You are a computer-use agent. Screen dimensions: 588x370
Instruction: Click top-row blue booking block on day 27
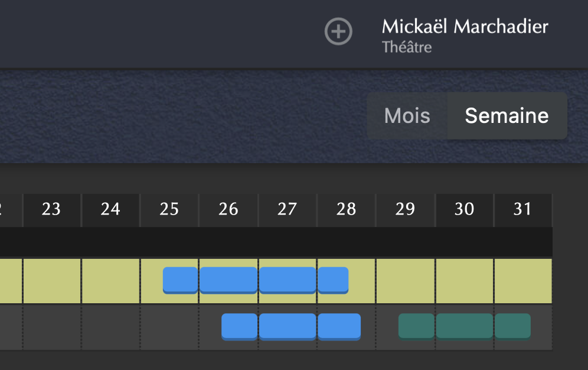288,280
